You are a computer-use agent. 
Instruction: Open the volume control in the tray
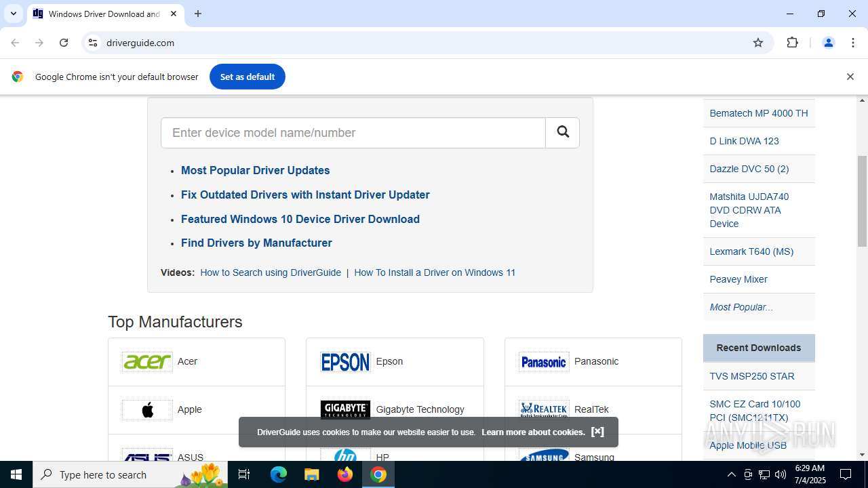(781, 474)
